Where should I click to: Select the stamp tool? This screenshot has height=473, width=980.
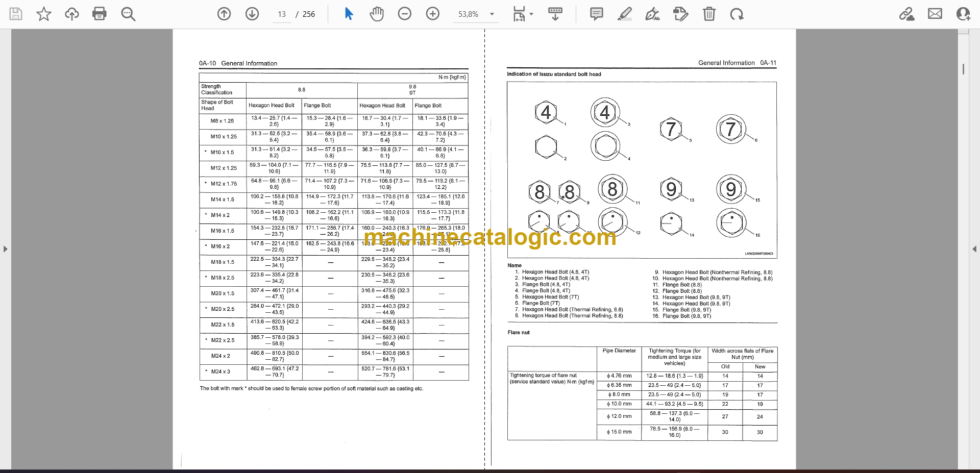pyautogui.click(x=680, y=14)
